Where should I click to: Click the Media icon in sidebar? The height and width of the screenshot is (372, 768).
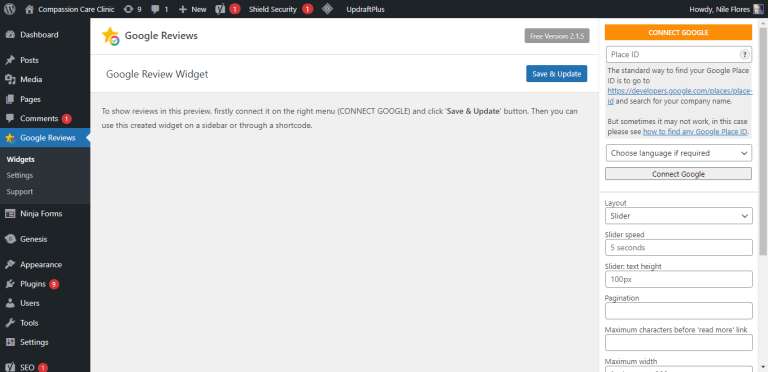10,79
